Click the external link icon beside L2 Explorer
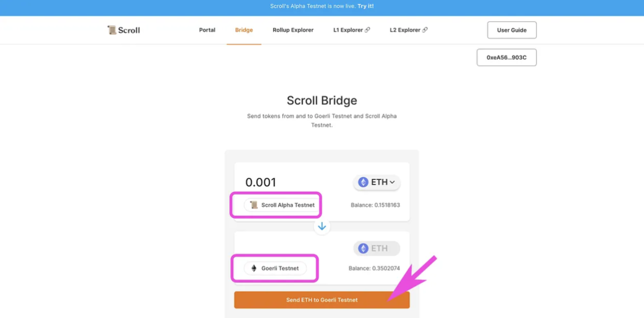Image resolution: width=644 pixels, height=318 pixels. tap(425, 30)
